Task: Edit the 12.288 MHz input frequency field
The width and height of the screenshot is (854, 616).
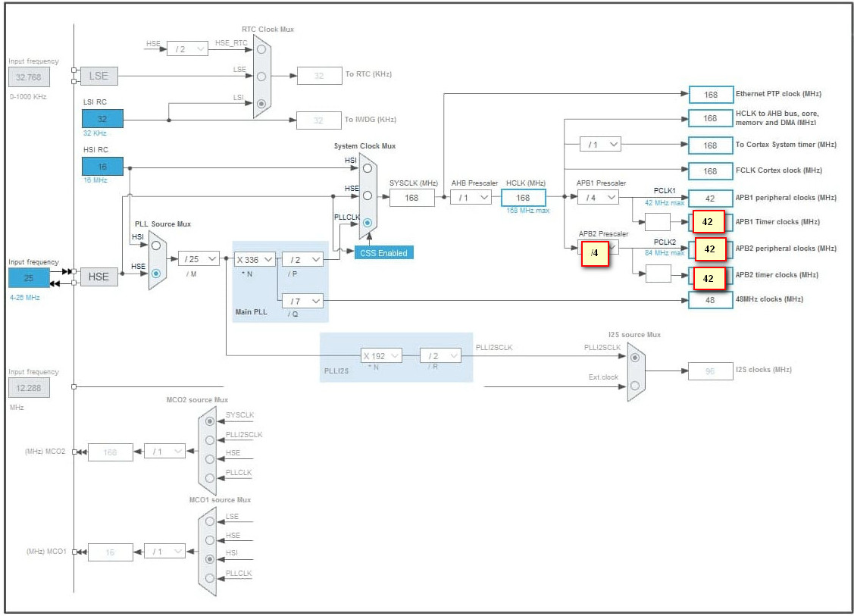Action: pyautogui.click(x=29, y=388)
